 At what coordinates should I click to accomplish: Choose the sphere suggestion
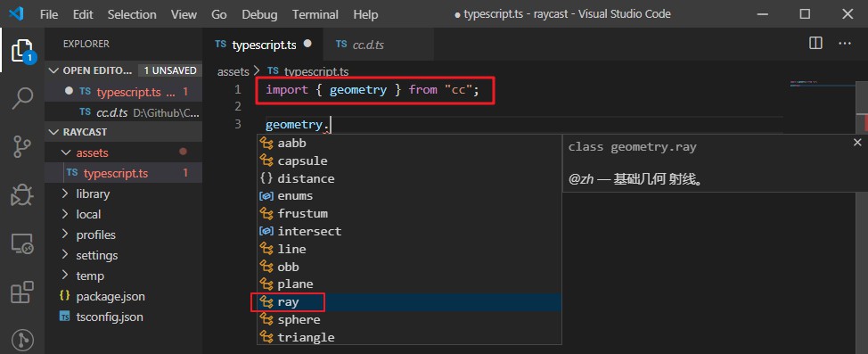[409, 319]
